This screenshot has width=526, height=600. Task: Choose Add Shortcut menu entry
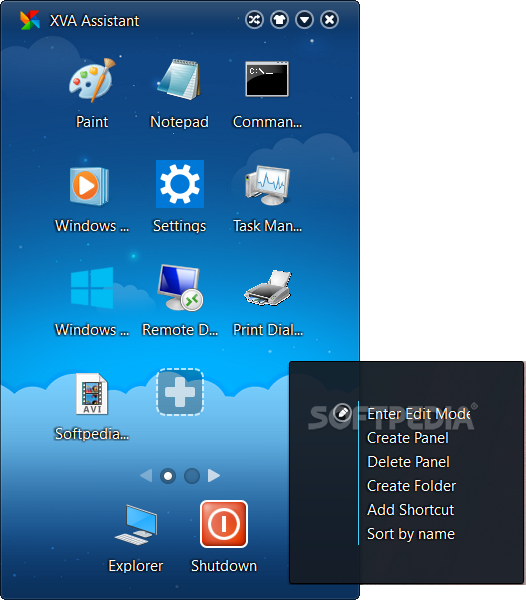pos(410,510)
